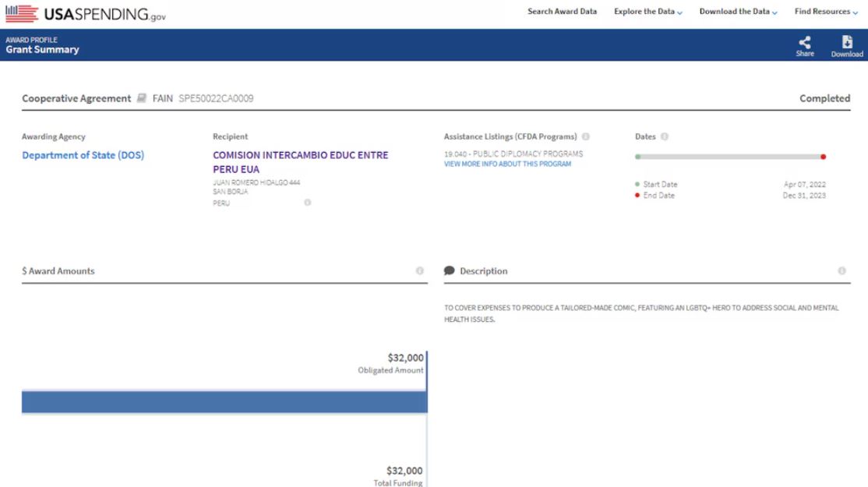The image size is (868, 487).
Task: Expand the Find Resources menu
Action: (x=826, y=11)
